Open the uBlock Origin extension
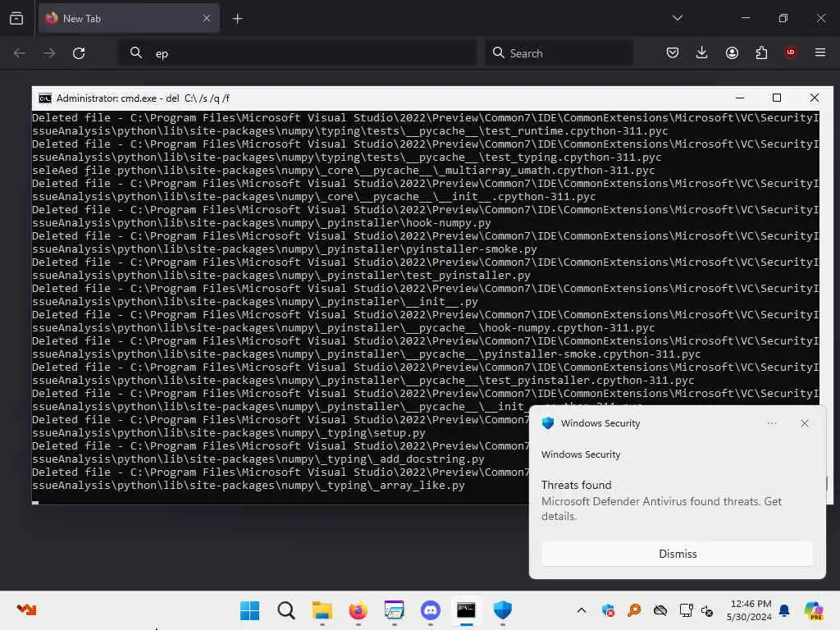840x630 pixels. 790,52
